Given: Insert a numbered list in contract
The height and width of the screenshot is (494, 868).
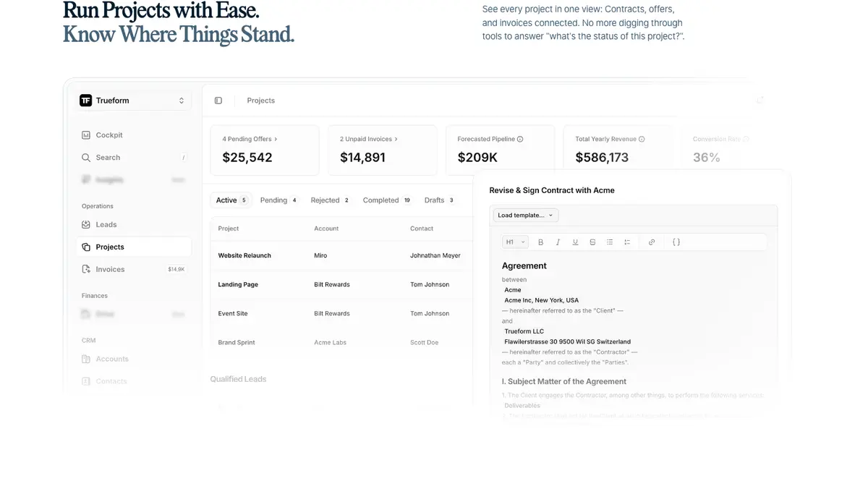Looking at the screenshot, I should [627, 242].
